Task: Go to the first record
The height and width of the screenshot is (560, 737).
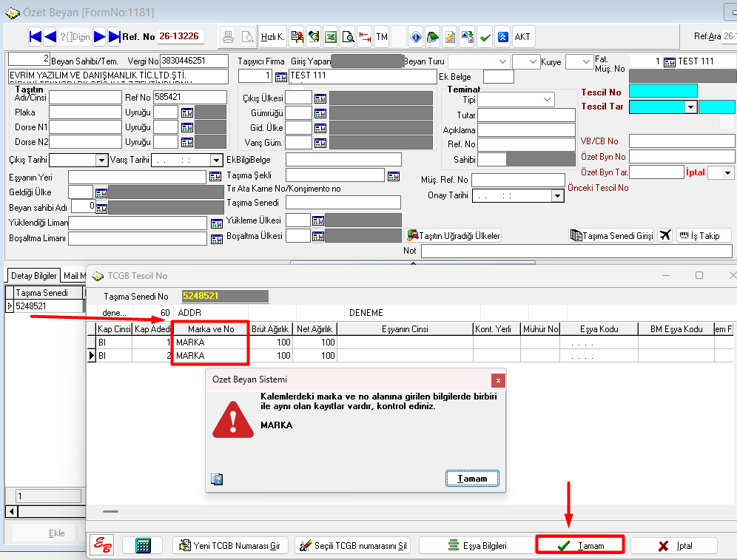Action: click(36, 36)
